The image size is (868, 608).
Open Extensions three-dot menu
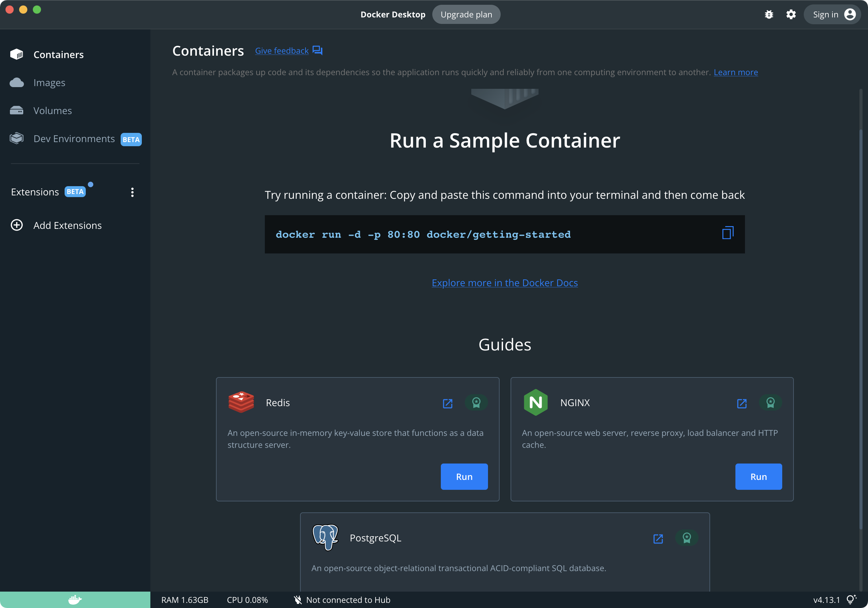click(x=132, y=192)
